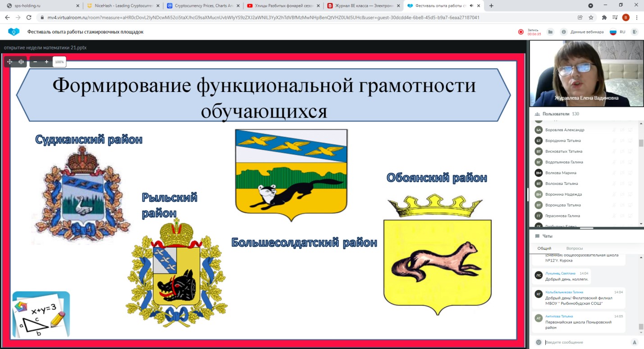The image size is (644, 349).
Task: Select user Боровлев Александр
Action: pos(565,130)
